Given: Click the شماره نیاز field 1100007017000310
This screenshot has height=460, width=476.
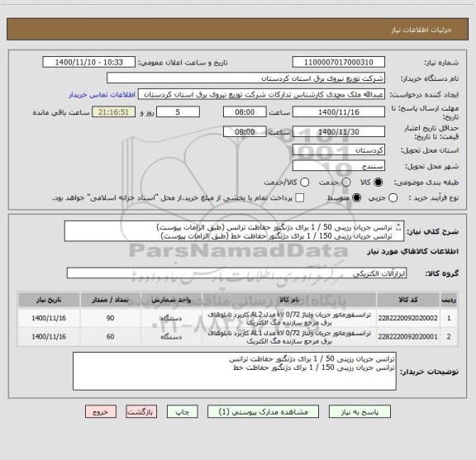Looking at the screenshot, I should tap(339, 62).
